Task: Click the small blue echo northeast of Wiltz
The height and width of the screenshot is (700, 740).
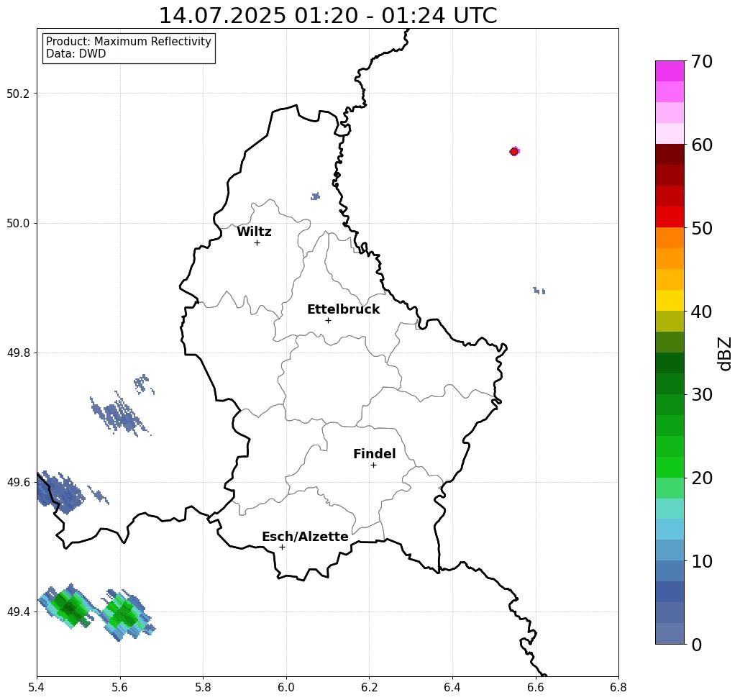Action: tap(315, 196)
